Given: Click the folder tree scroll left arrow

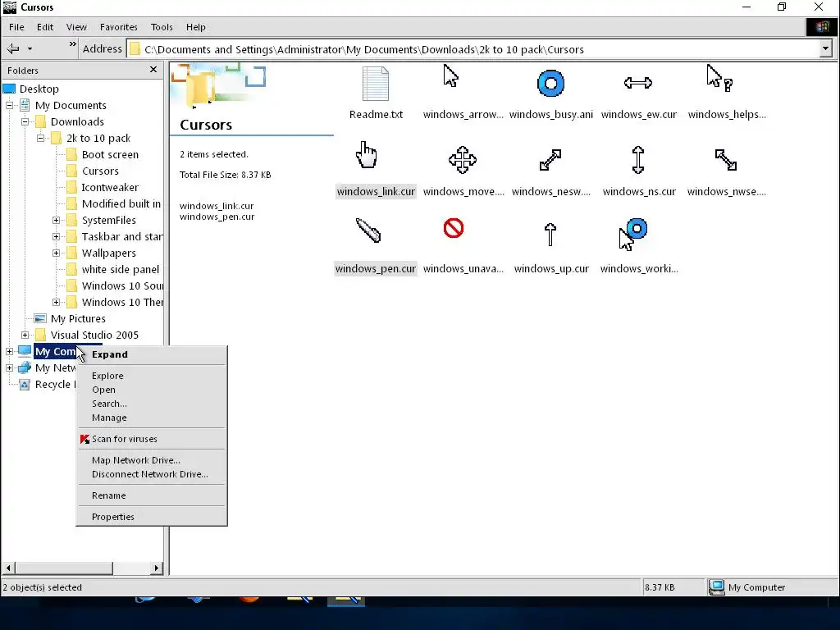Looking at the screenshot, I should tap(8, 568).
